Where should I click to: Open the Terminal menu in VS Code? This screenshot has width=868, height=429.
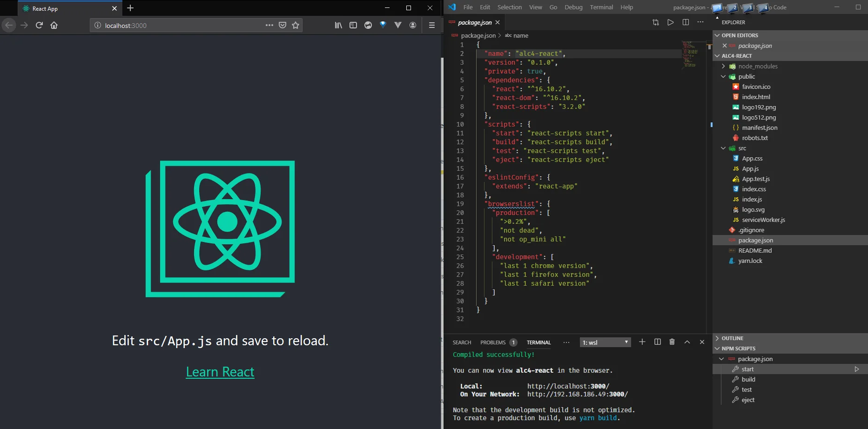(601, 7)
